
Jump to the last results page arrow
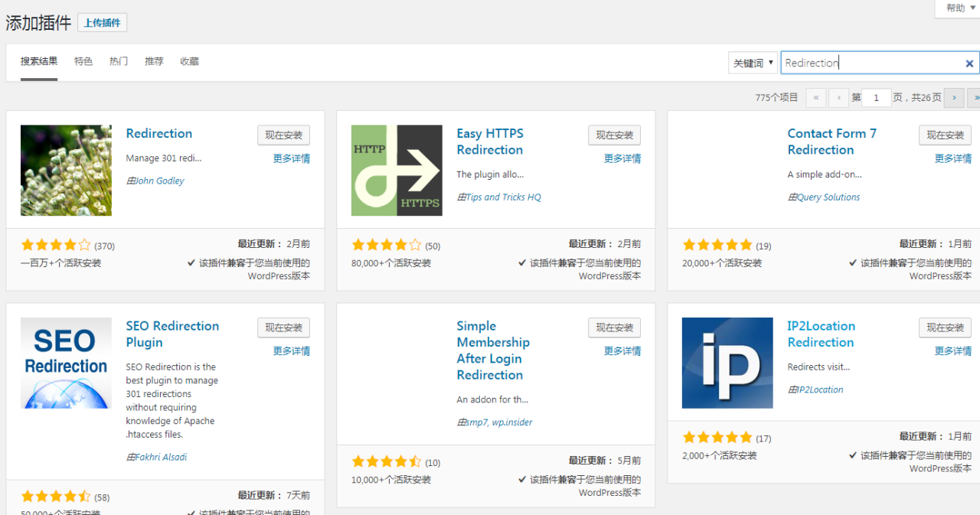click(975, 98)
